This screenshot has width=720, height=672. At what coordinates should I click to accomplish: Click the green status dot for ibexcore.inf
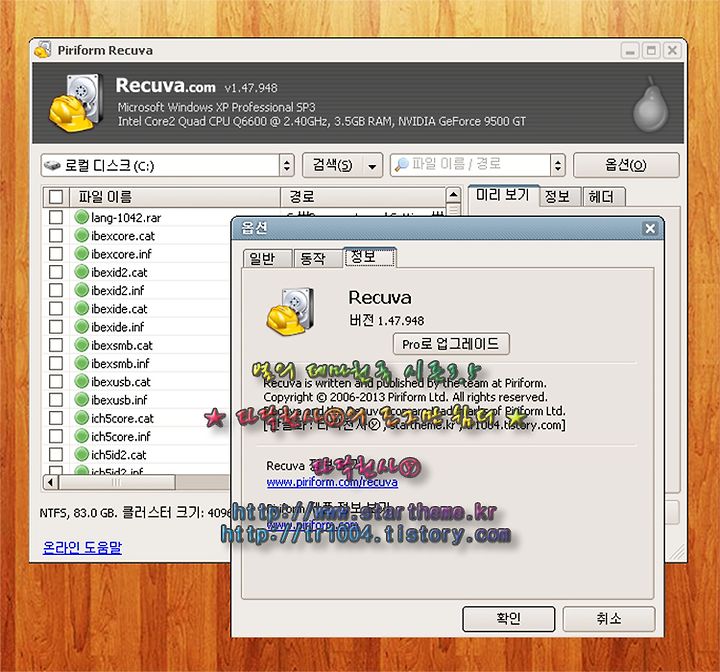[x=81, y=254]
